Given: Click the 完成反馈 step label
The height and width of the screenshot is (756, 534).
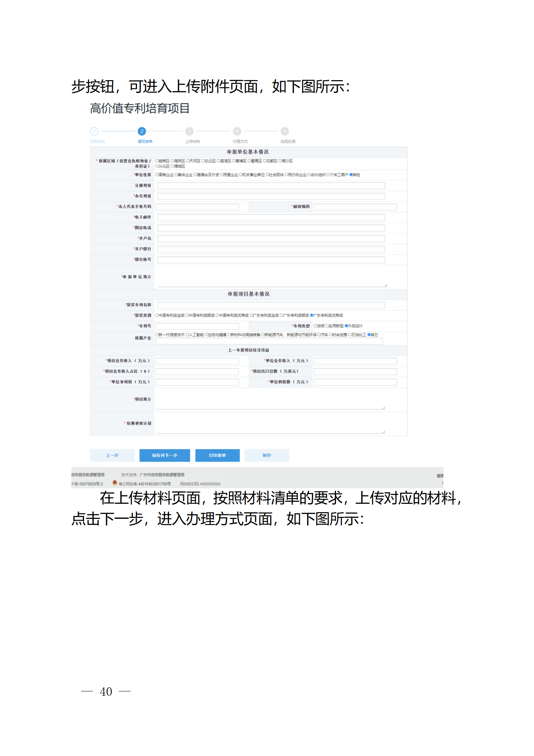Looking at the screenshot, I should (x=288, y=141).
